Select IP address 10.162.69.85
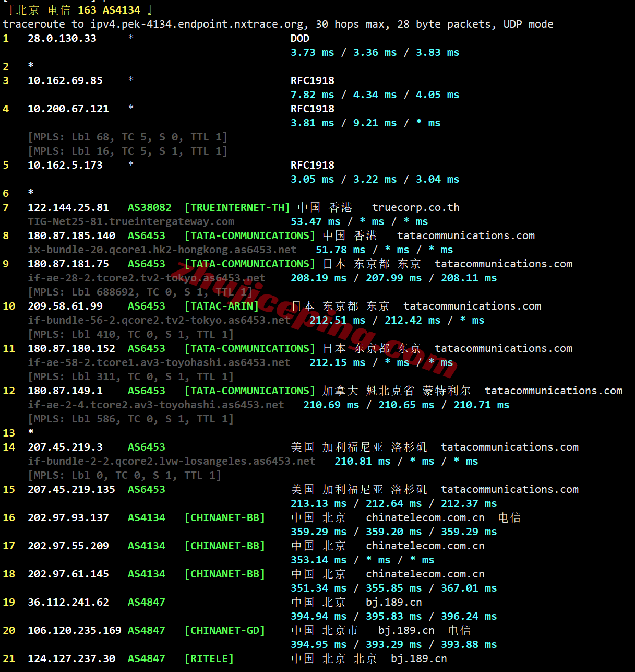 65,80
